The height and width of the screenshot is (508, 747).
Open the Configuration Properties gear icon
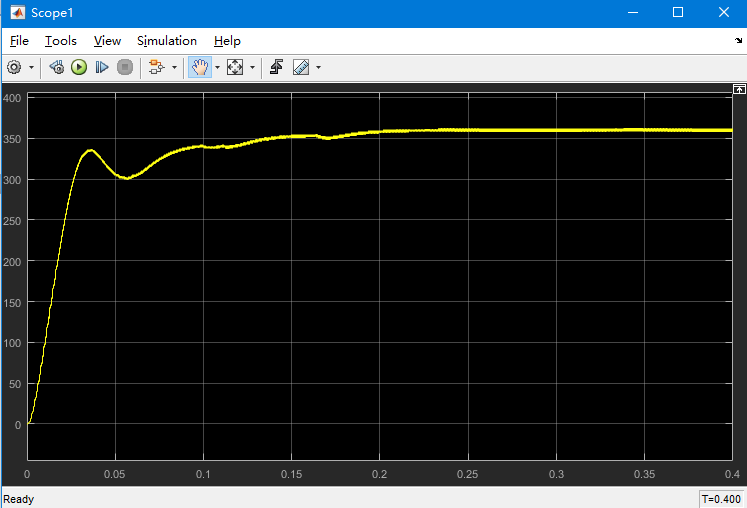14,67
